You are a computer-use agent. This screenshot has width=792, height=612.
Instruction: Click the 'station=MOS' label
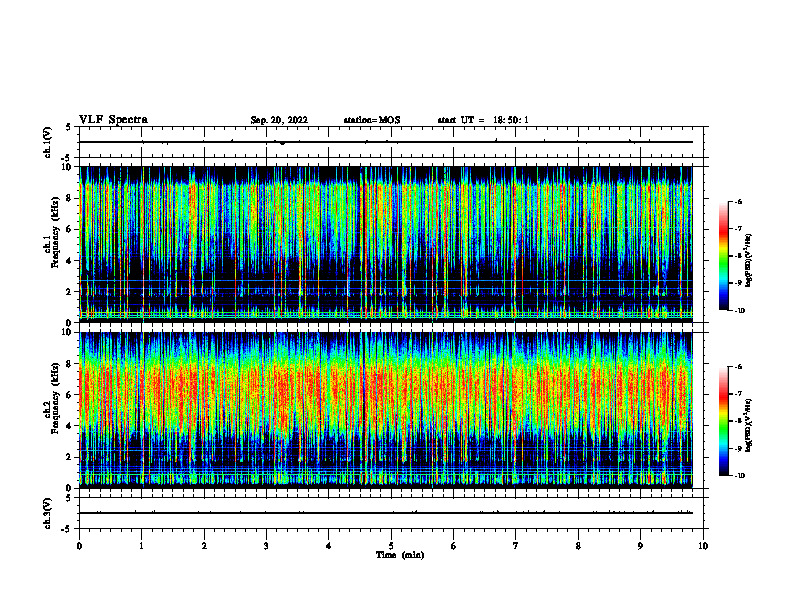pos(372,120)
